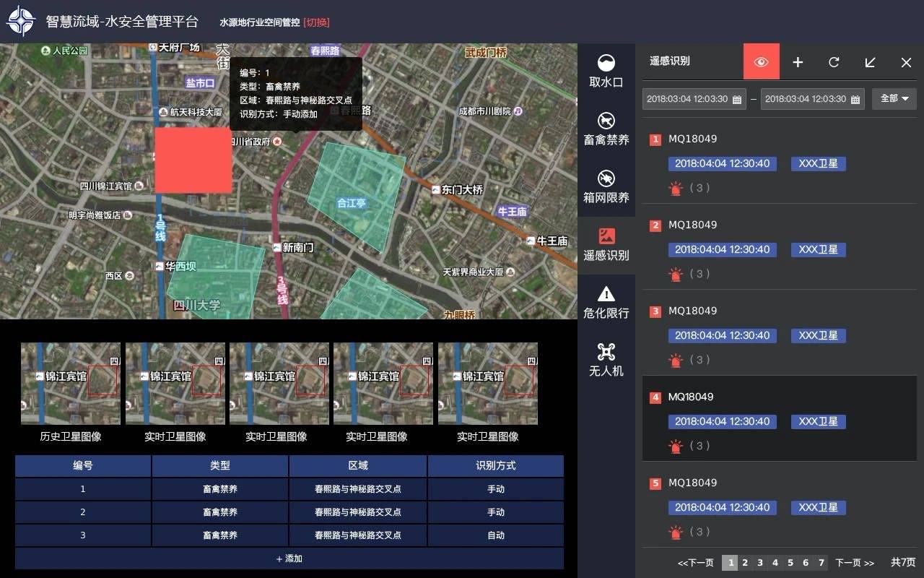Switch to the 遥感识别 sidebar tab
The width and height of the screenshot is (924, 578).
(x=606, y=245)
